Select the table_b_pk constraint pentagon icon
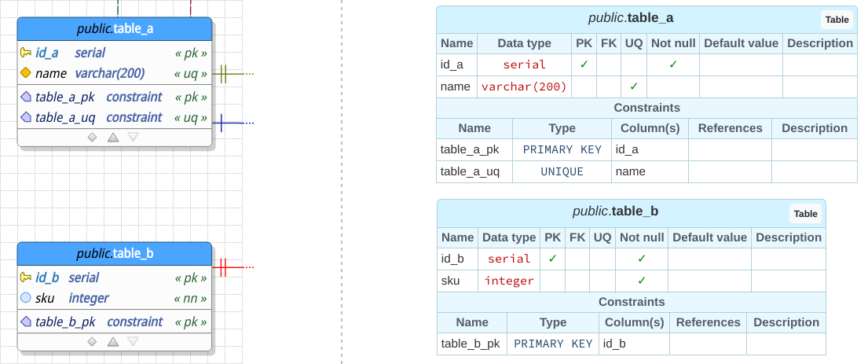The image size is (868, 364). (25, 322)
